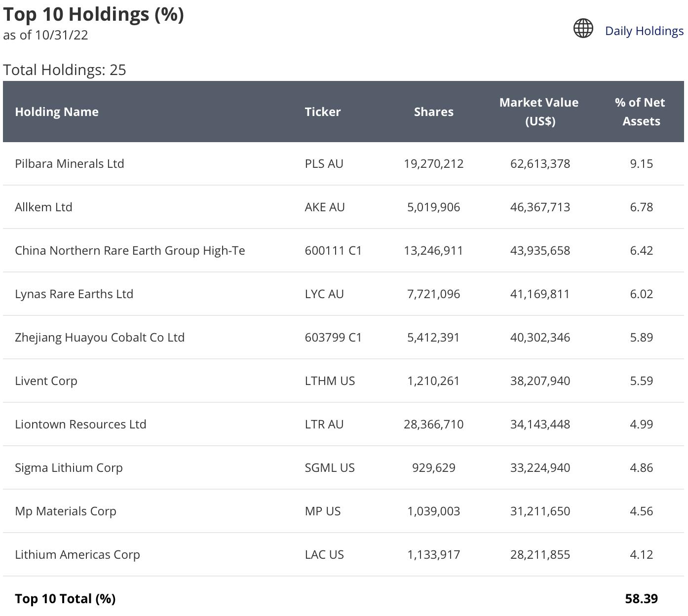Screen dimensions: 688x616
Task: Click shares value 5,412,391
Action: (434, 337)
